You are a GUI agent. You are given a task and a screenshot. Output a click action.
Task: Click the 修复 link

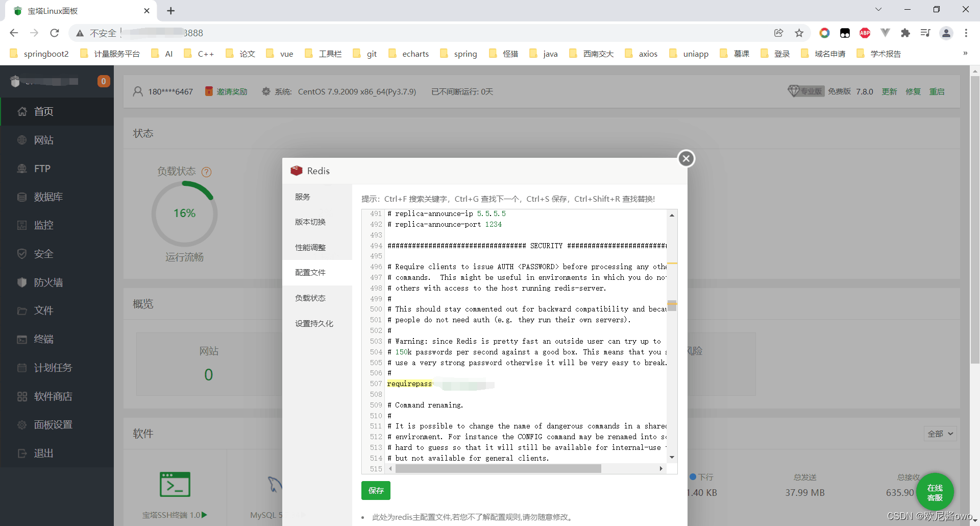[913, 91]
